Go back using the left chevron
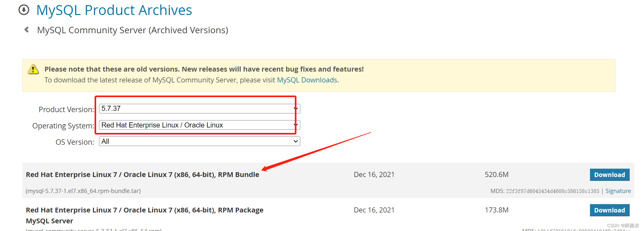Image resolution: width=644 pixels, height=231 pixels. (27, 30)
